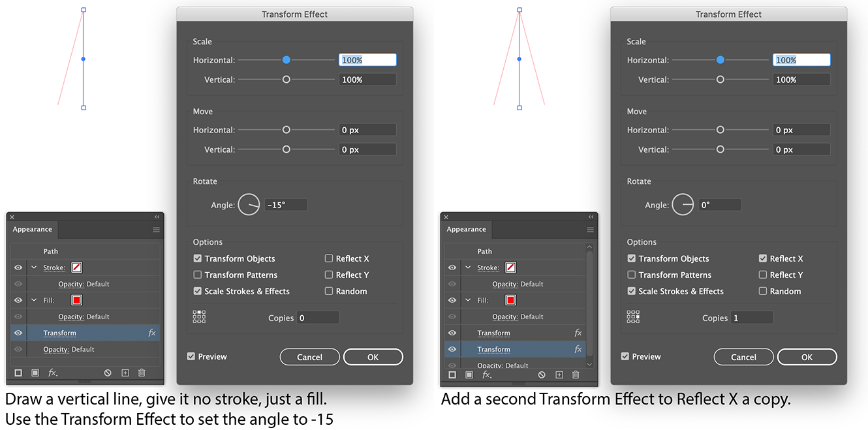Click Add New Fill icon in two-Transform Appearance panel

point(469,375)
